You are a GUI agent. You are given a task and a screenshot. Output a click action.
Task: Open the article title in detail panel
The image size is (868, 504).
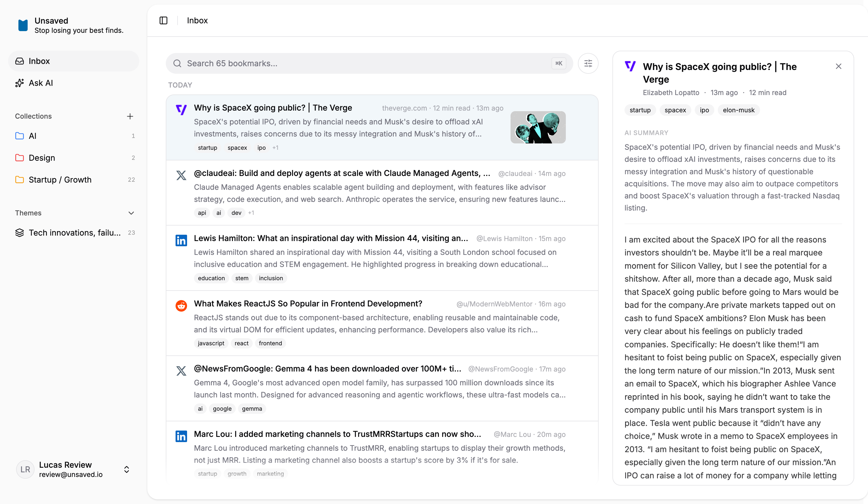pos(720,73)
